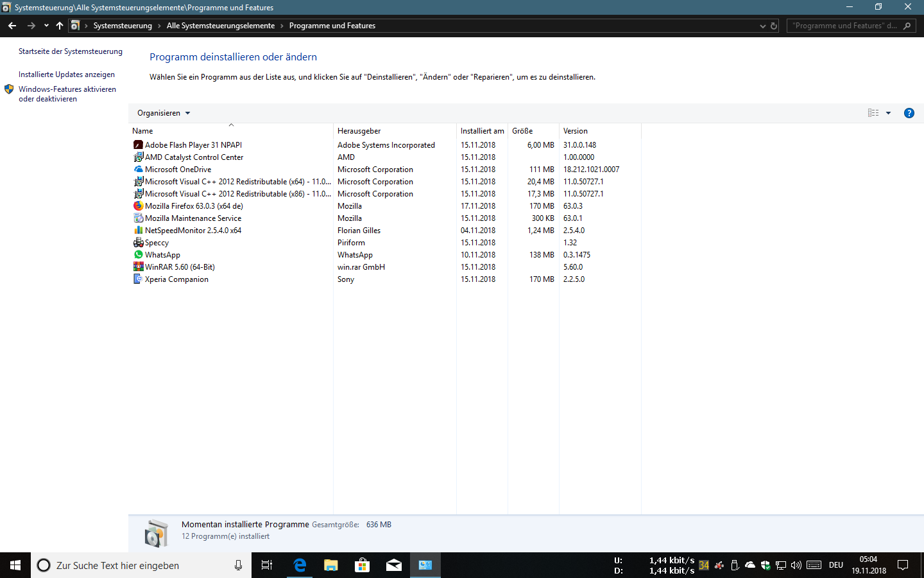This screenshot has height=578, width=924.
Task: Click the view layout icon in toolbar
Action: [873, 113]
